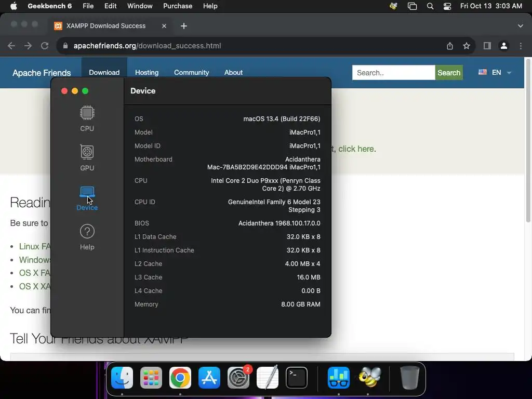Open the Purchase menu
Viewport: 532px width, 399px height.
178,6
